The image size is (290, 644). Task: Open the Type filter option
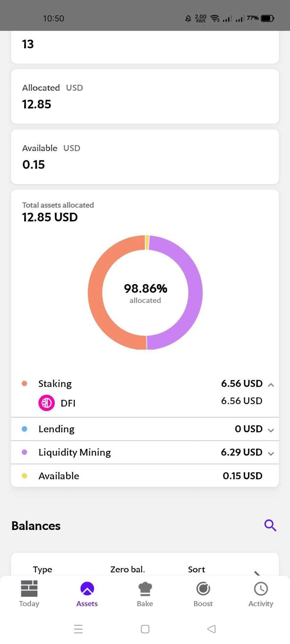click(x=43, y=569)
